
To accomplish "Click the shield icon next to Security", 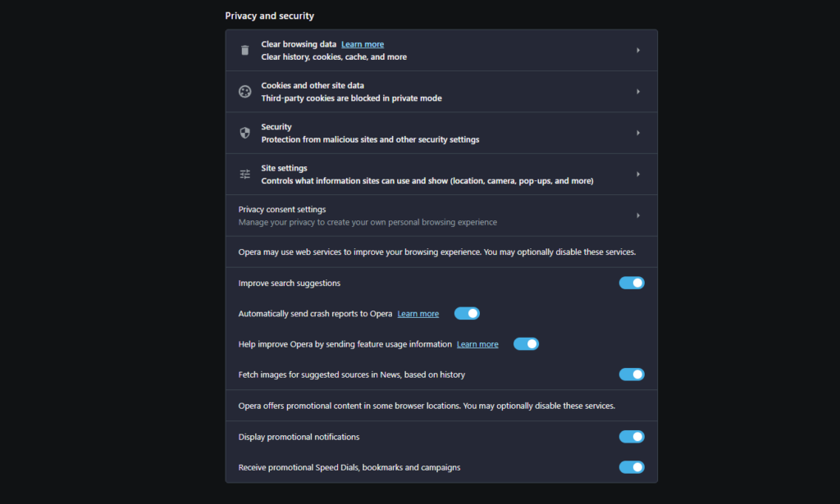I will pos(244,133).
